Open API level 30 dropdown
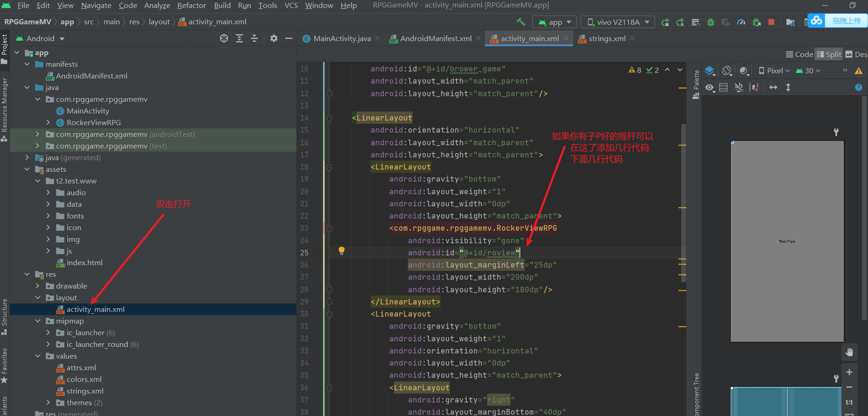Viewport: 868px width, 416px height. pos(808,71)
